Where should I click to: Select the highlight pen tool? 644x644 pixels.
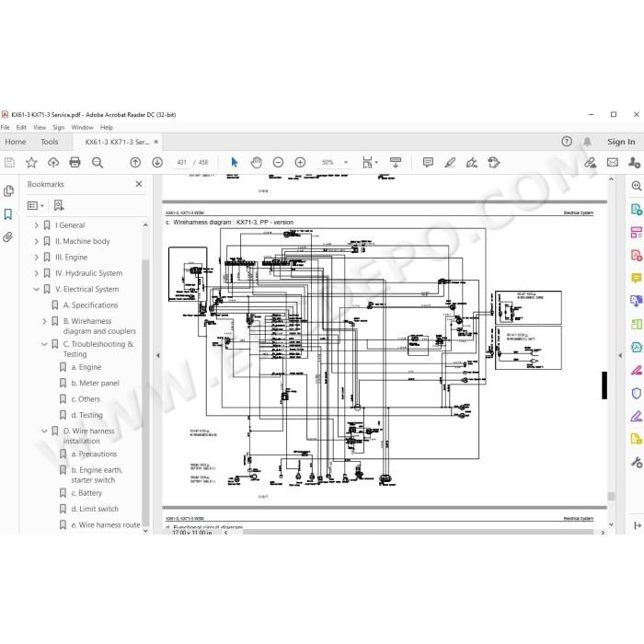450,163
